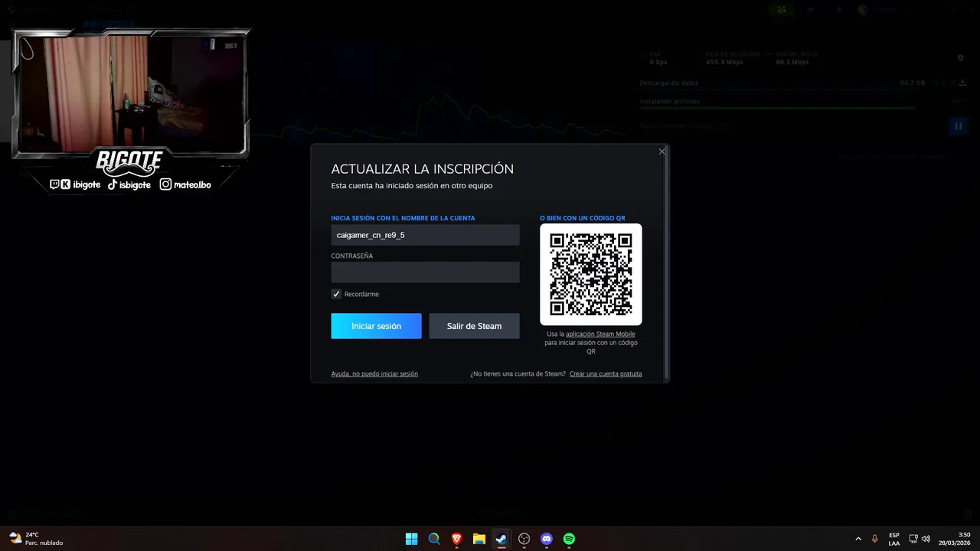Open Discord from the taskbar

coord(547,539)
